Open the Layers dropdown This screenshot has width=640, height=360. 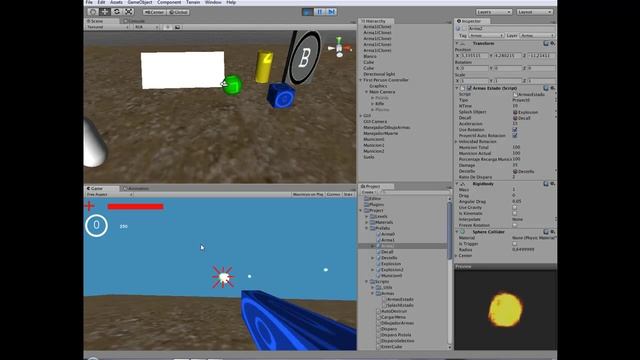click(494, 12)
